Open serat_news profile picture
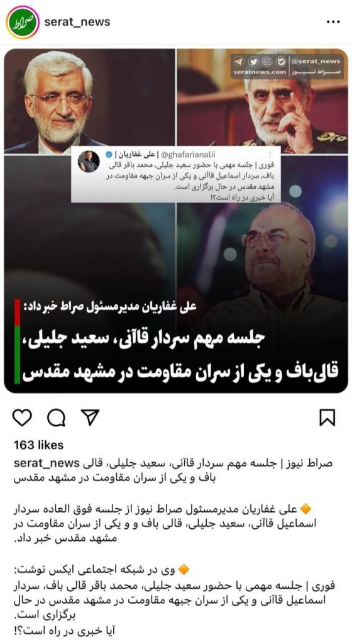 [x=23, y=22]
